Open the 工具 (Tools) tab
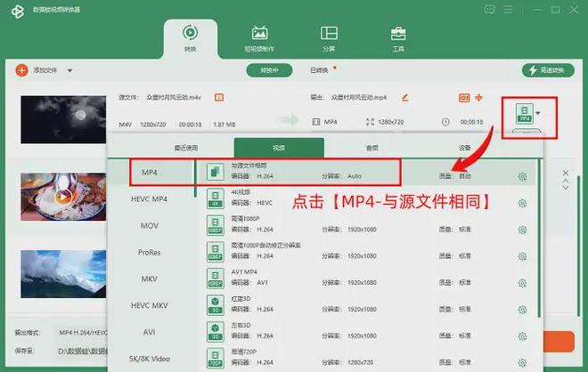 click(398, 38)
